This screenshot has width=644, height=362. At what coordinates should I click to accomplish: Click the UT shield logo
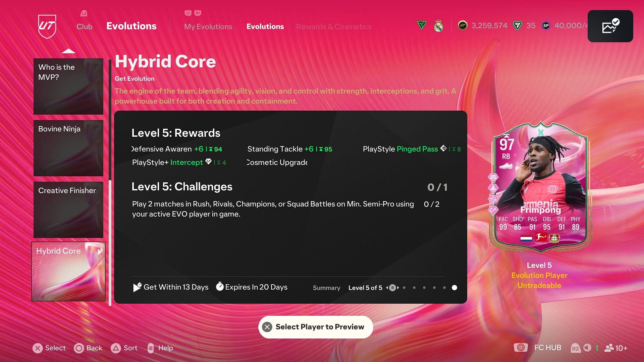coord(47,26)
